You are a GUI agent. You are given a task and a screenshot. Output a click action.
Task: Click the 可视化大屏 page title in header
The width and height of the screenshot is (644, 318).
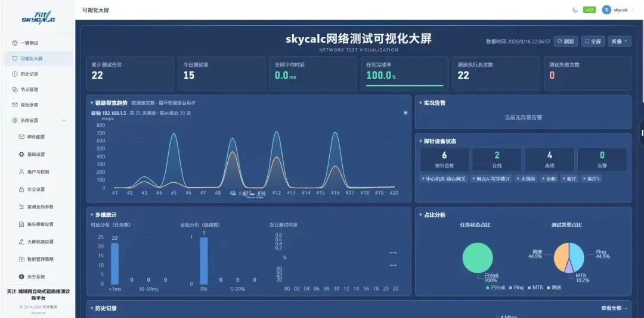[95, 10]
